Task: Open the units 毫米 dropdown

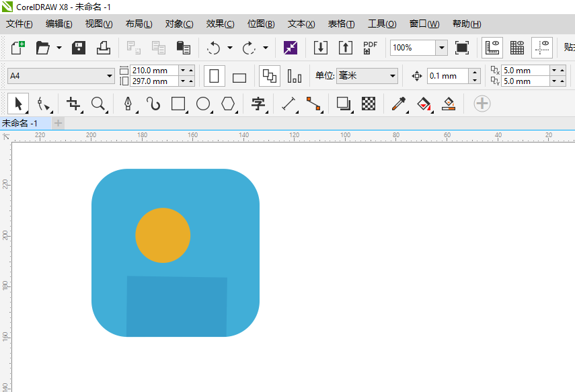Action: (392, 76)
